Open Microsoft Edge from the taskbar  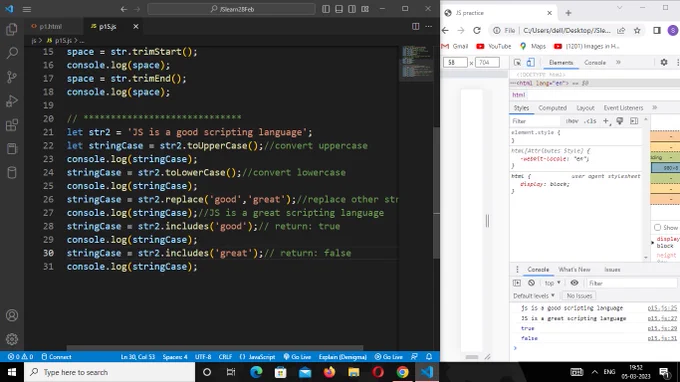coord(256,372)
